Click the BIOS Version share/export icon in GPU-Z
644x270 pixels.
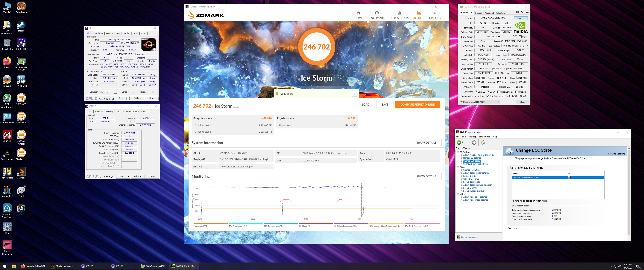tap(515, 37)
